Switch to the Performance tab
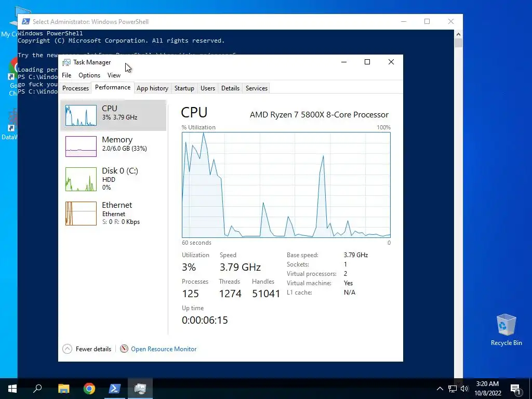532x399 pixels. [113, 87]
